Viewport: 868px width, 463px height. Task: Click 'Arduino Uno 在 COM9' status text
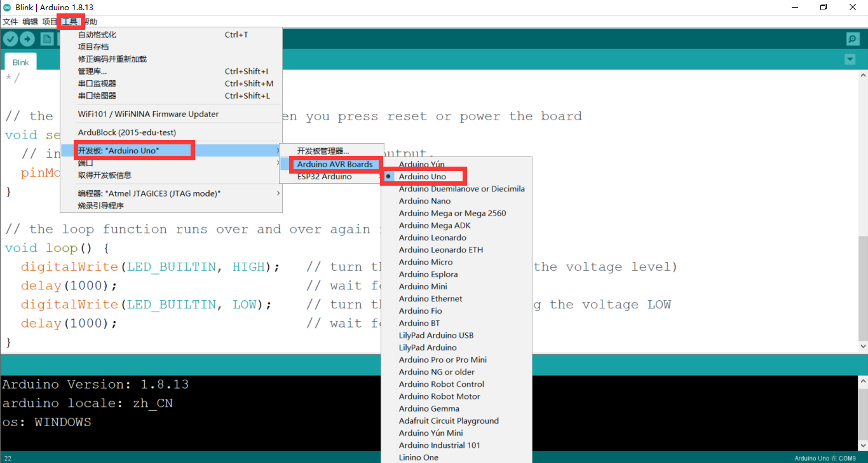tap(825, 458)
